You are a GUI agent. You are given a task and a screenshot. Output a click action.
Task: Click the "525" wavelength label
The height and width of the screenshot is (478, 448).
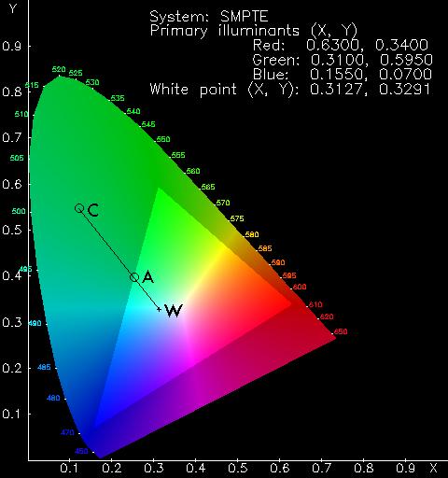[76, 73]
